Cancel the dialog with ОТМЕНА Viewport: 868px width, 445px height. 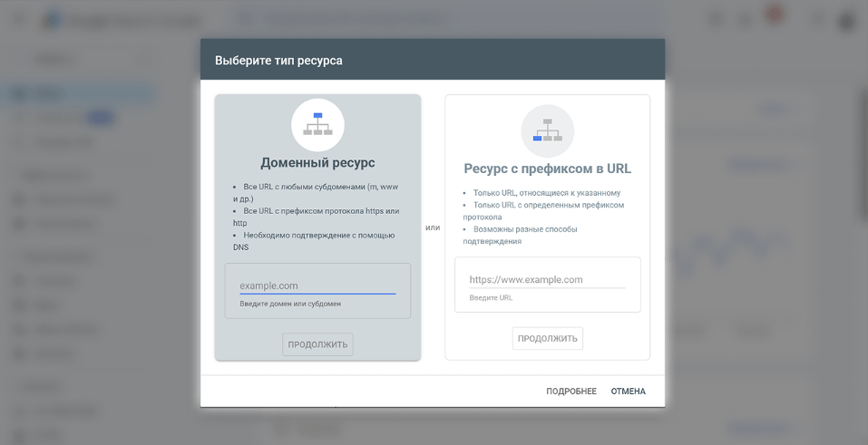pos(629,392)
